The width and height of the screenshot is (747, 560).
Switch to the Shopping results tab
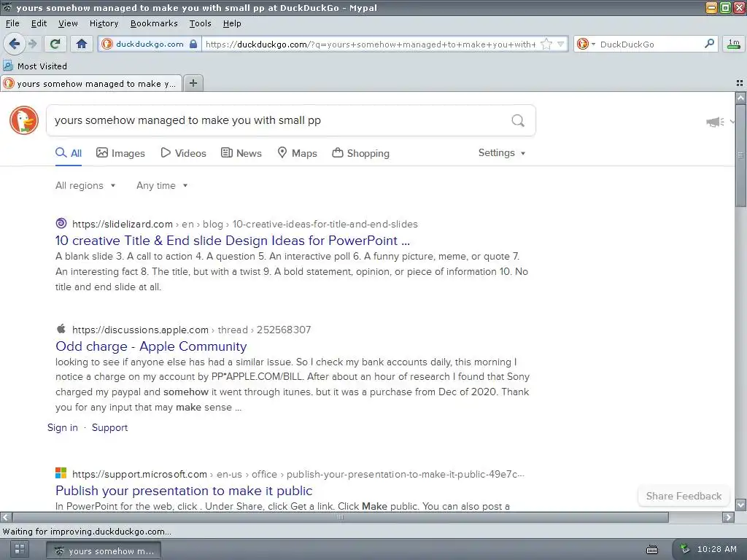[360, 153]
